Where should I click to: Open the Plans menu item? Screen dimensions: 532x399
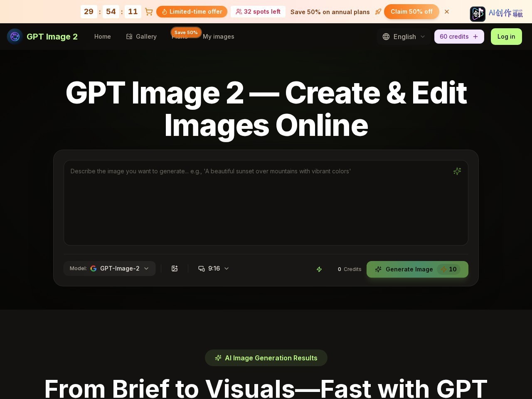[x=180, y=37]
